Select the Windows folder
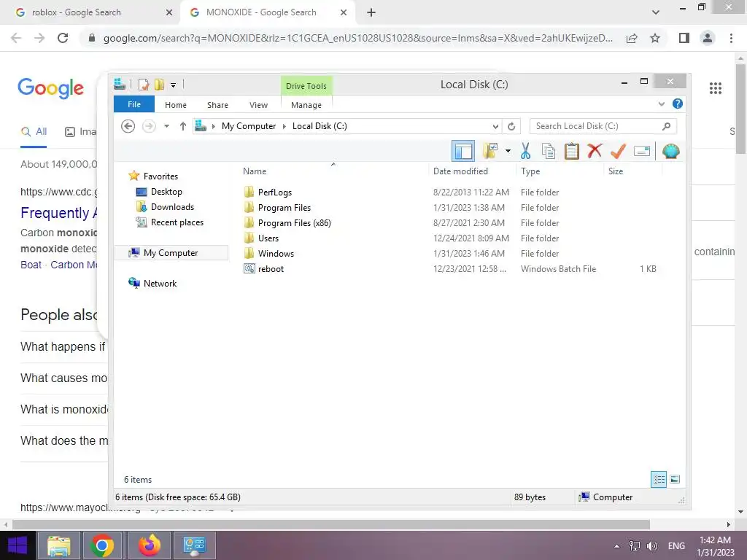Viewport: 747px width, 560px height. tap(276, 253)
